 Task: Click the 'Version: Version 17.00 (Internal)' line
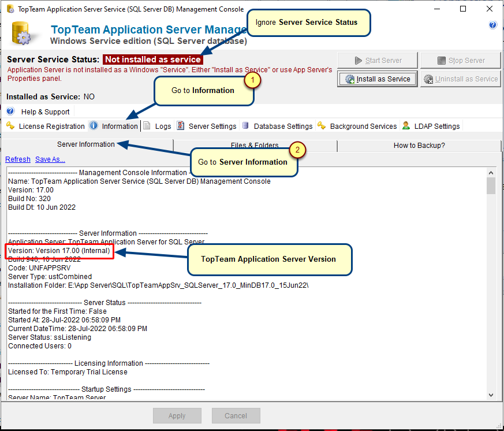tap(59, 251)
